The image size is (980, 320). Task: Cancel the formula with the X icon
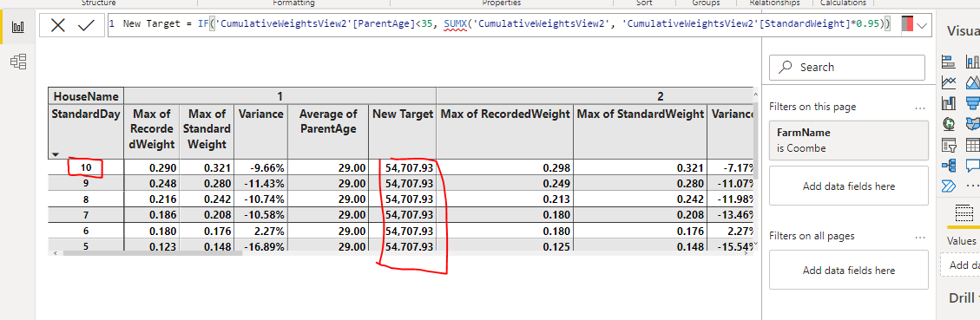point(58,25)
